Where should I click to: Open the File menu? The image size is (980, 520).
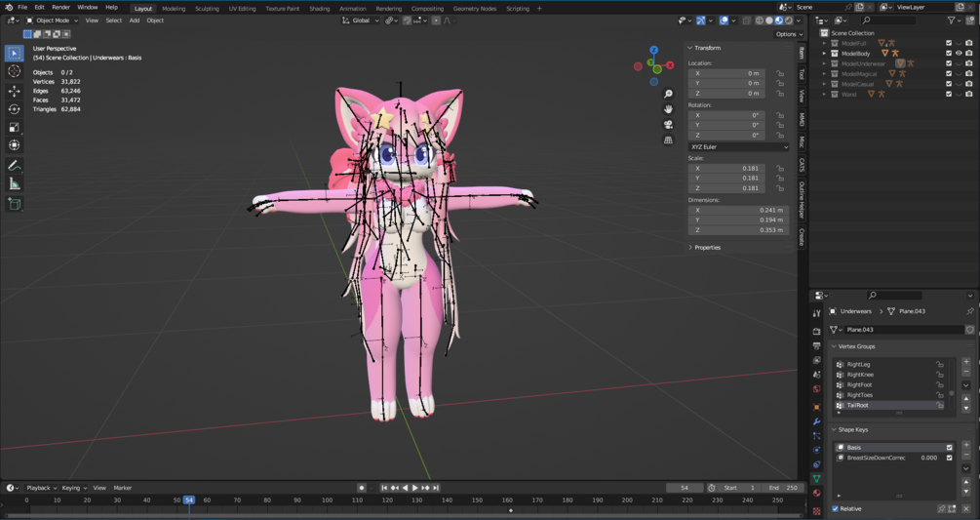point(22,8)
